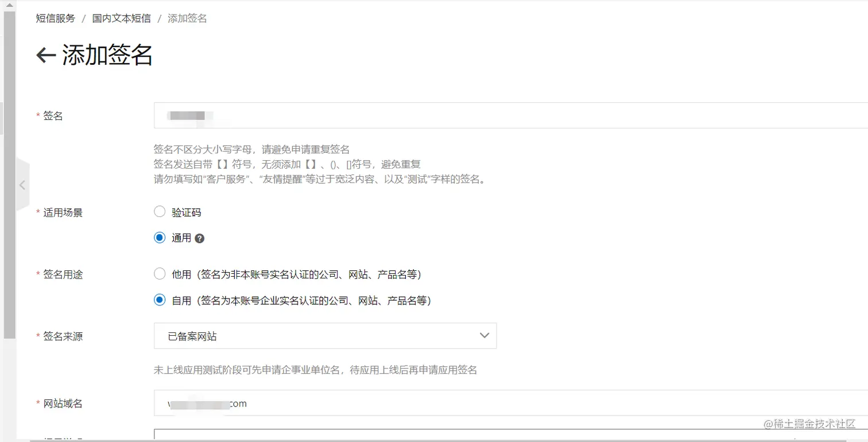Screen dimensions: 868x442
Task: Click the 网站域名 label
Action: (63, 404)
